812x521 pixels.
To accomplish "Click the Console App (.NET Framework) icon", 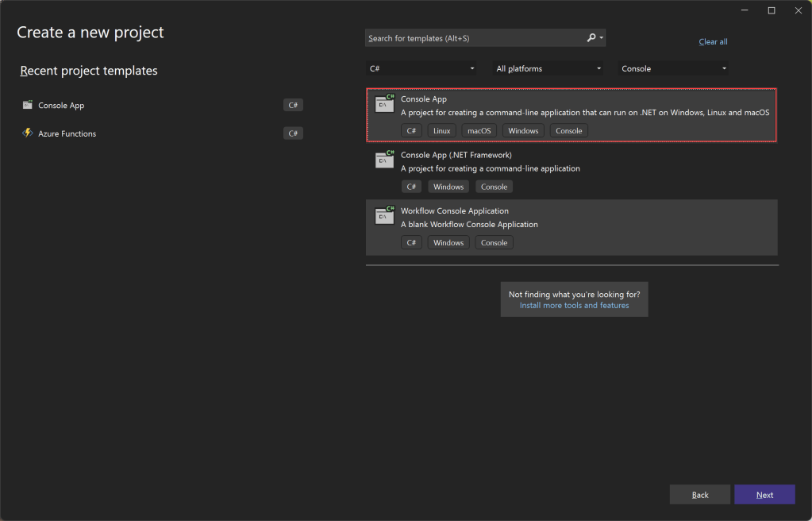I will point(385,160).
